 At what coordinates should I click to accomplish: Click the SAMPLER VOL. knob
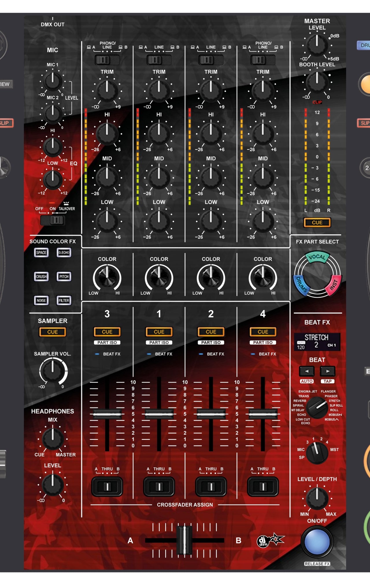click(53, 371)
